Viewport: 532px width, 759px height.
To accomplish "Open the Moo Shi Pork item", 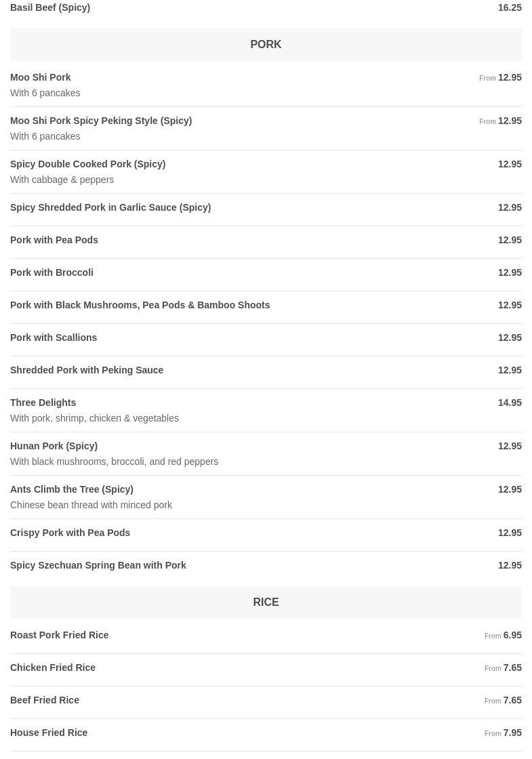I will [x=41, y=78].
